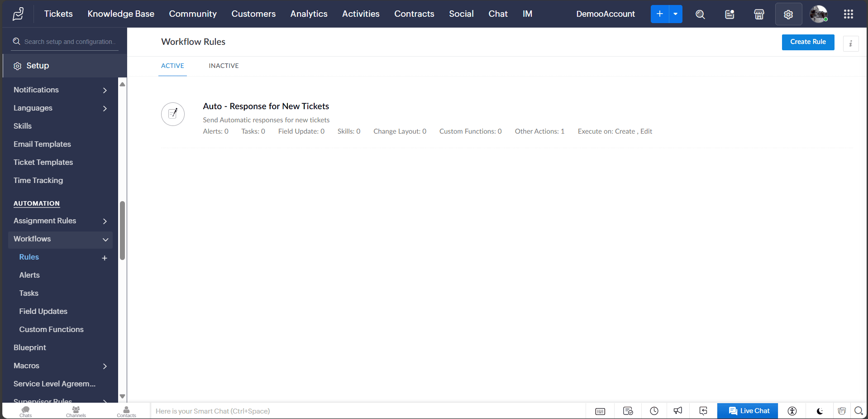Click the accessibility icon
The image size is (868, 419).
(792, 411)
